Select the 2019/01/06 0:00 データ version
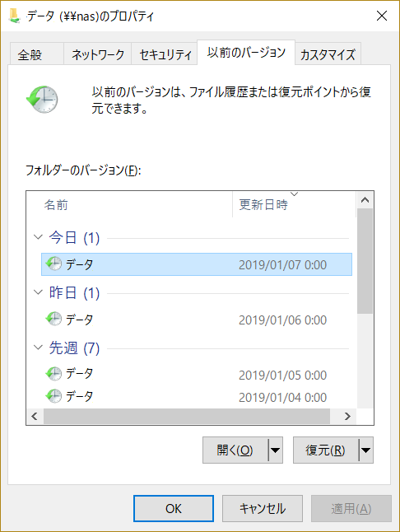This screenshot has height=532, width=400. (197, 320)
